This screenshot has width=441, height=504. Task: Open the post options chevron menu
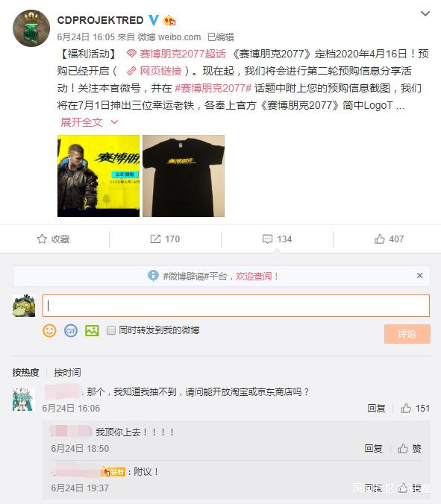coord(425,13)
